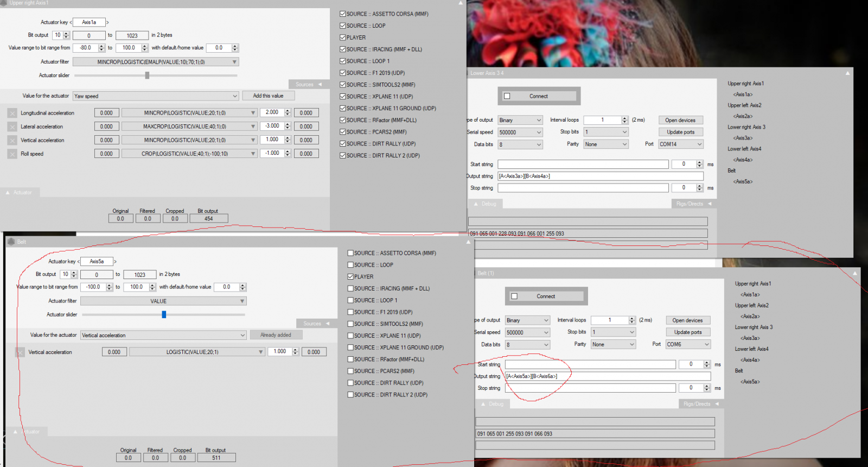868x467 pixels.
Task: Click Output string field containing Axis3a and Axis4a
Action: (x=601, y=176)
